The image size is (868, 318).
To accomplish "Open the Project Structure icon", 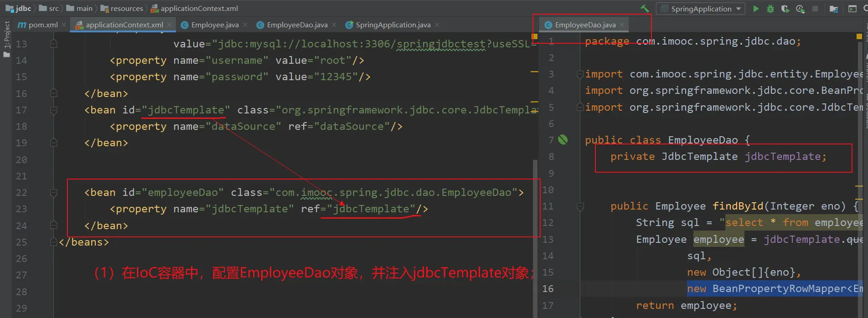I will [x=834, y=9].
